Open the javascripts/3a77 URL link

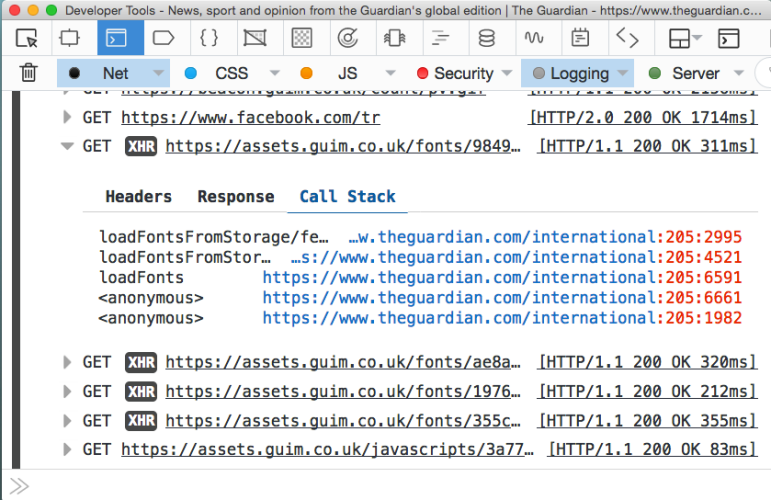click(x=327, y=449)
